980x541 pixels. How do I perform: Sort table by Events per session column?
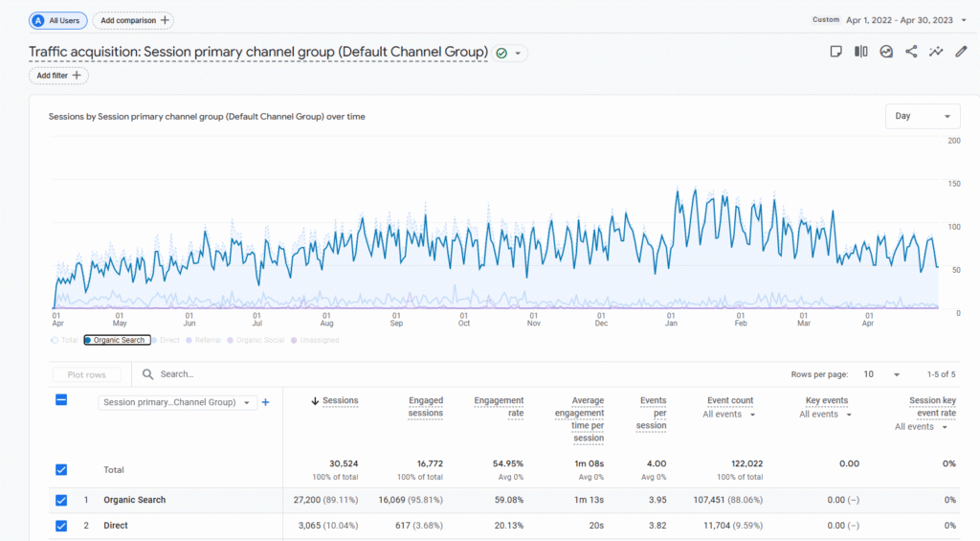click(x=652, y=413)
